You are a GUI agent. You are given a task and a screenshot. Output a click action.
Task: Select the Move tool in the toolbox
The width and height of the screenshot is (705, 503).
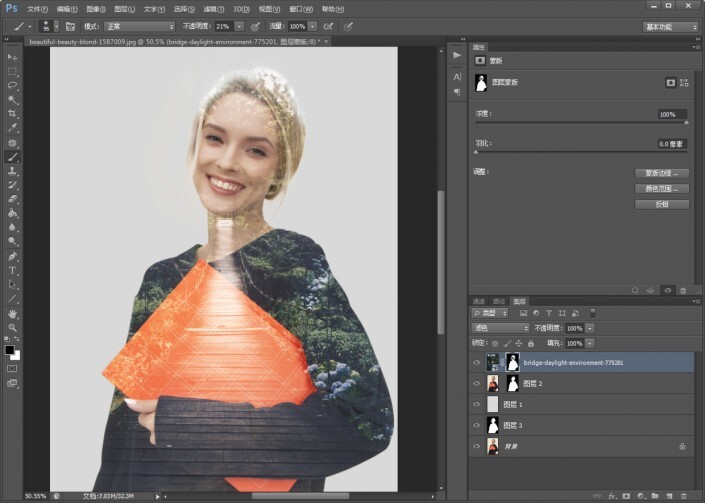13,57
